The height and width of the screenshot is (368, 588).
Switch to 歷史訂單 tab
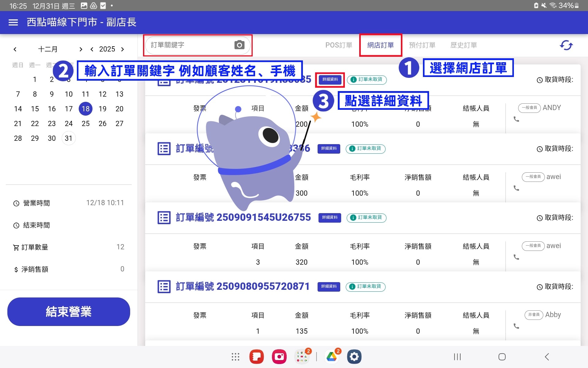(464, 45)
